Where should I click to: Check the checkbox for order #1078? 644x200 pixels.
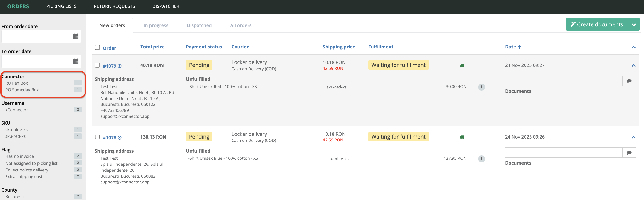(x=97, y=137)
